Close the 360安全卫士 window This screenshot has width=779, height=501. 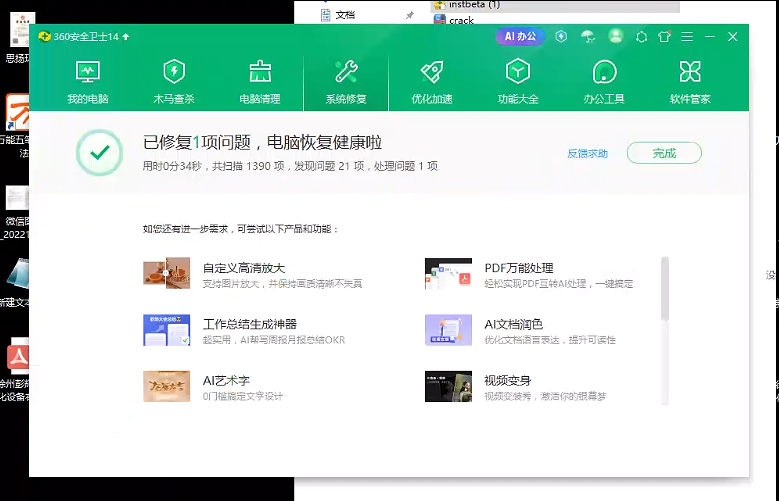point(732,37)
